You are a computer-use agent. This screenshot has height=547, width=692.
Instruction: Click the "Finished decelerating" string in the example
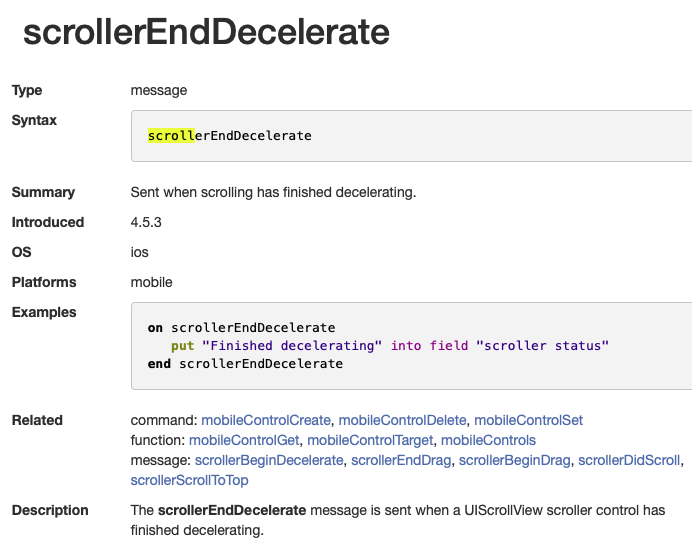[x=292, y=345]
